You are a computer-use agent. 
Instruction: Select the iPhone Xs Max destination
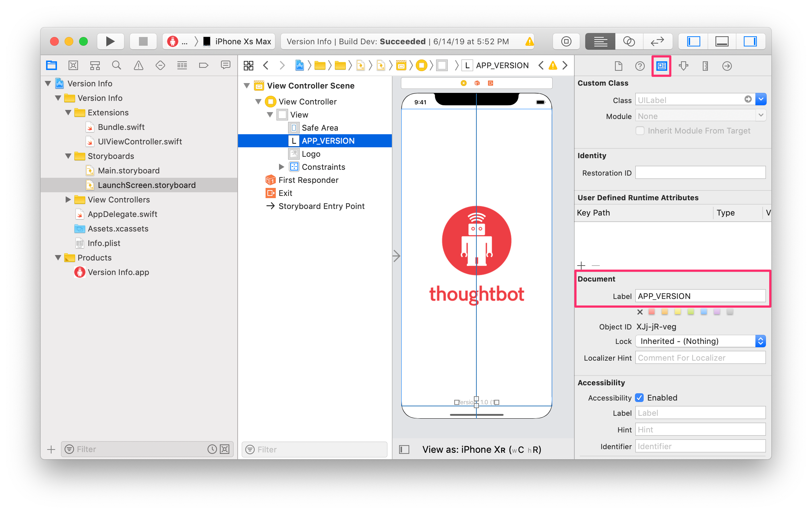[238, 41]
